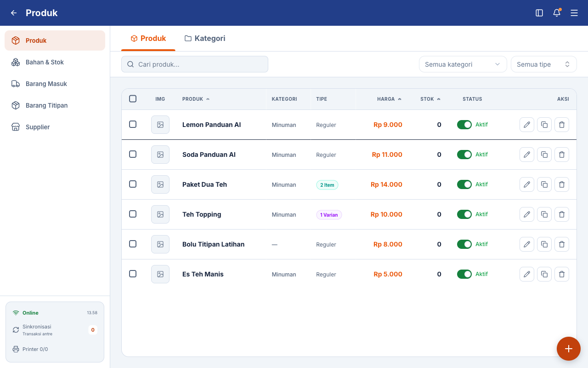The width and height of the screenshot is (588, 368).
Task: Open Supplier in sidebar
Action: tap(55, 127)
